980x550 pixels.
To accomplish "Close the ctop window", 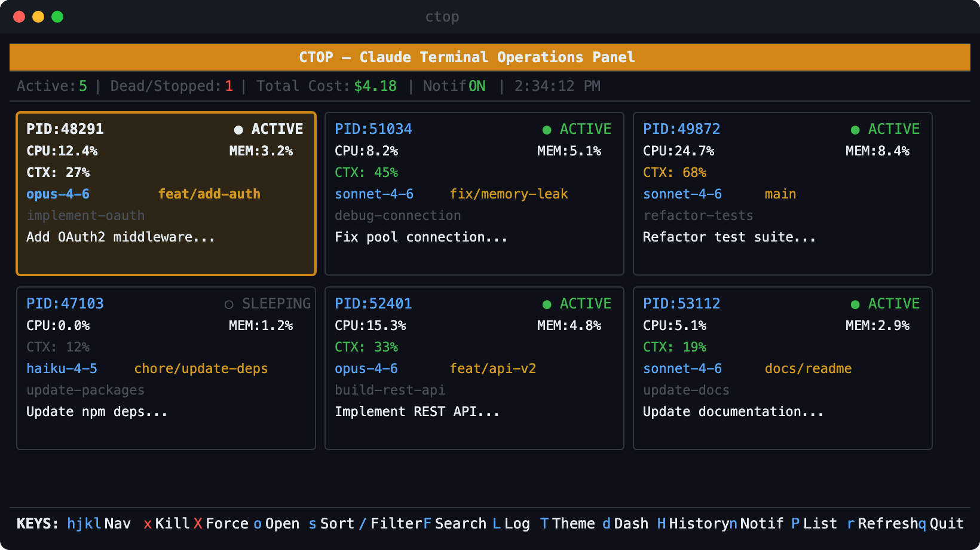I will point(19,17).
